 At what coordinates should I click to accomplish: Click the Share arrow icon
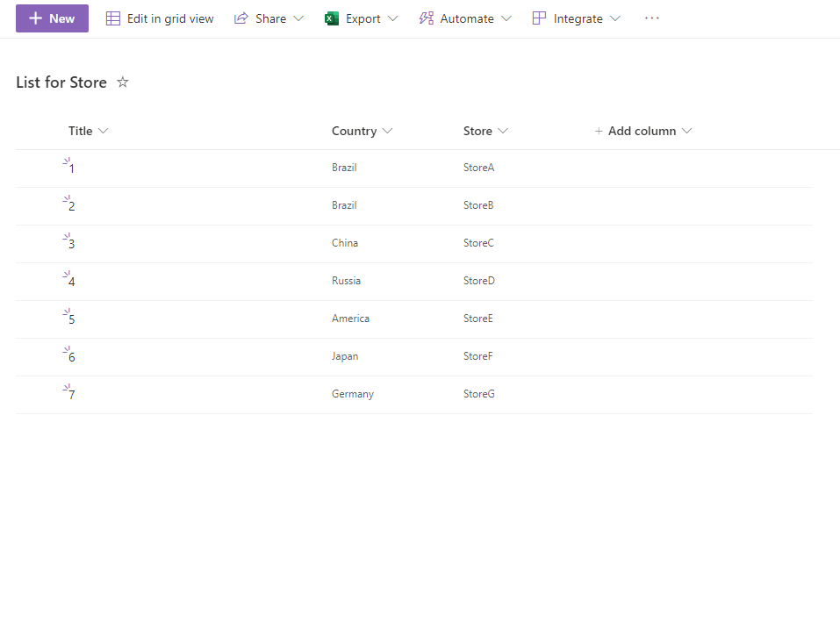pos(241,18)
